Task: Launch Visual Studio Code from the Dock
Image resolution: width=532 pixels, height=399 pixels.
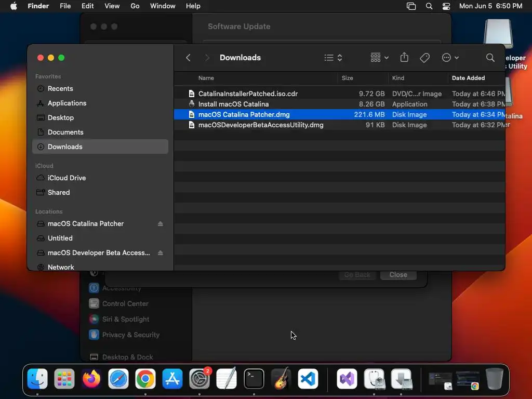Action: click(x=308, y=379)
